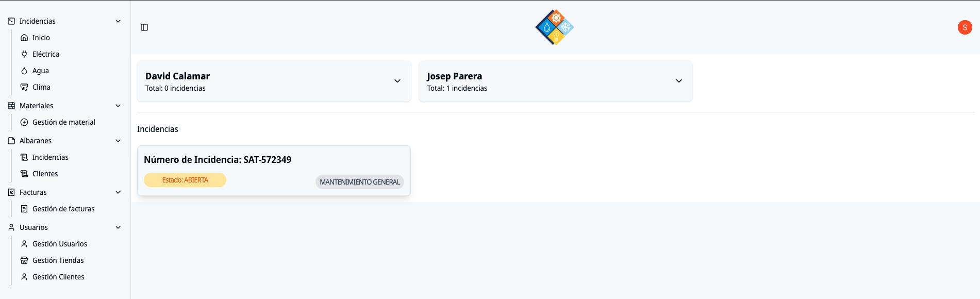Click the Clima air conditioner icon

click(x=24, y=87)
